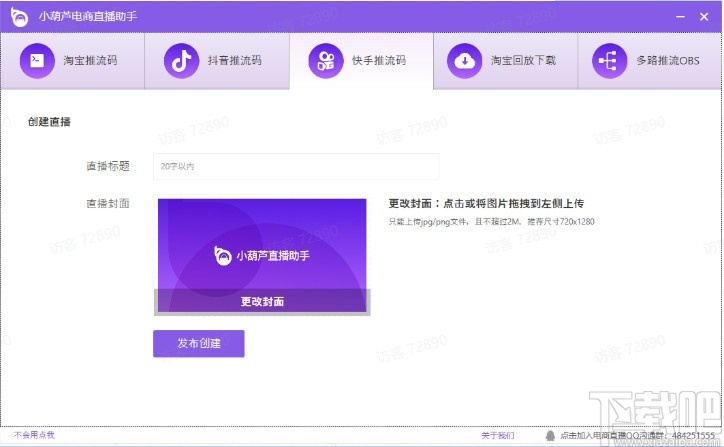Click the 小葫芦 app logo in title bar
The image size is (724, 447).
coord(19,17)
